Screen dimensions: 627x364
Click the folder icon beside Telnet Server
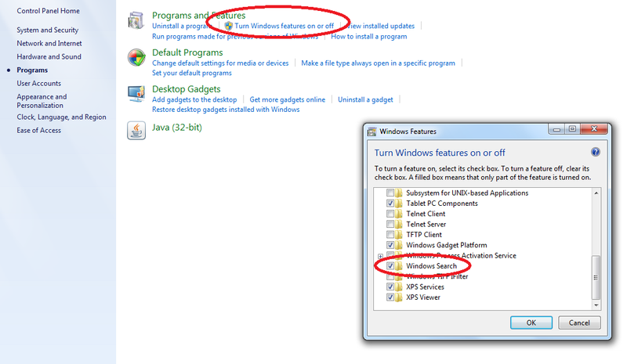(x=399, y=224)
